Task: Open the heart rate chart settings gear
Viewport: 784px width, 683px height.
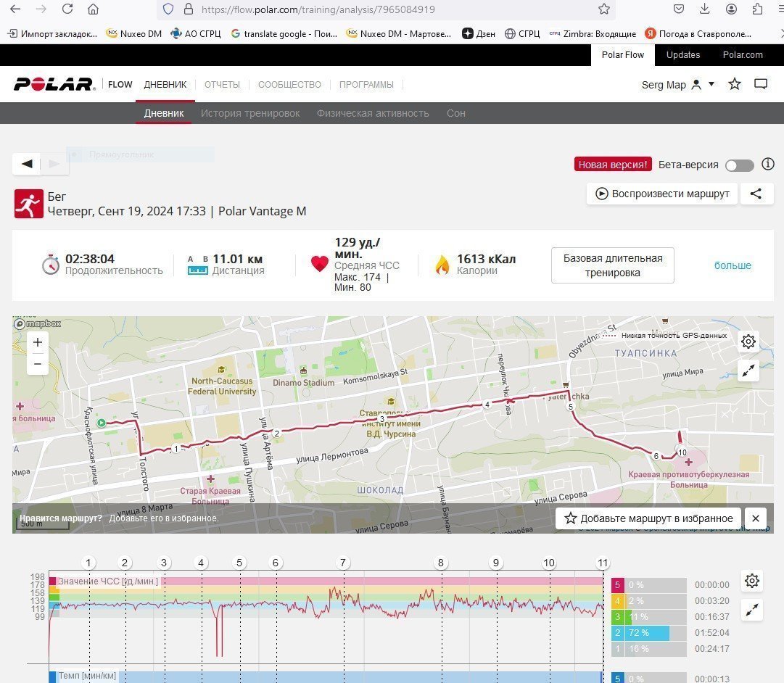Action: (752, 581)
